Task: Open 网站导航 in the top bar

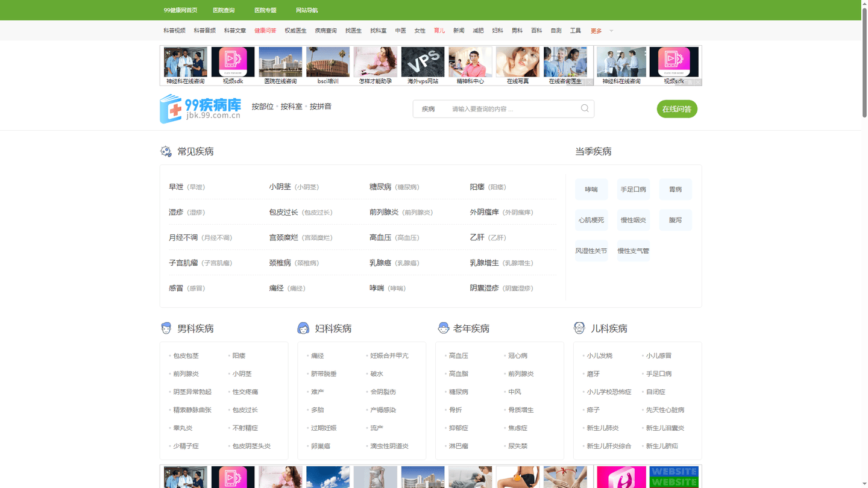Action: (x=307, y=10)
